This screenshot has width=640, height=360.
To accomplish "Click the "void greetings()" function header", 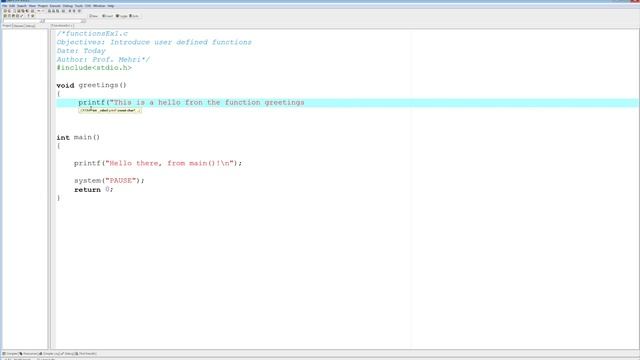I will click(x=91, y=85).
